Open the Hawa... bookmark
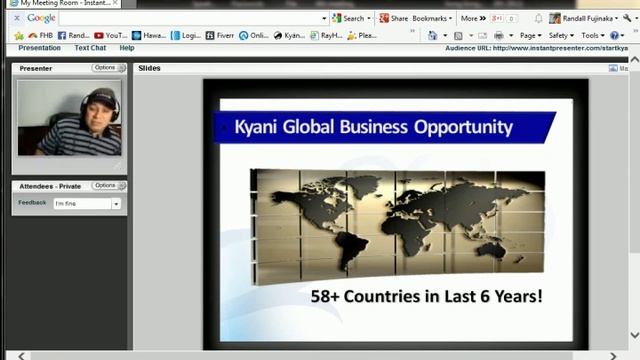This screenshot has height=360, width=640. (149, 36)
